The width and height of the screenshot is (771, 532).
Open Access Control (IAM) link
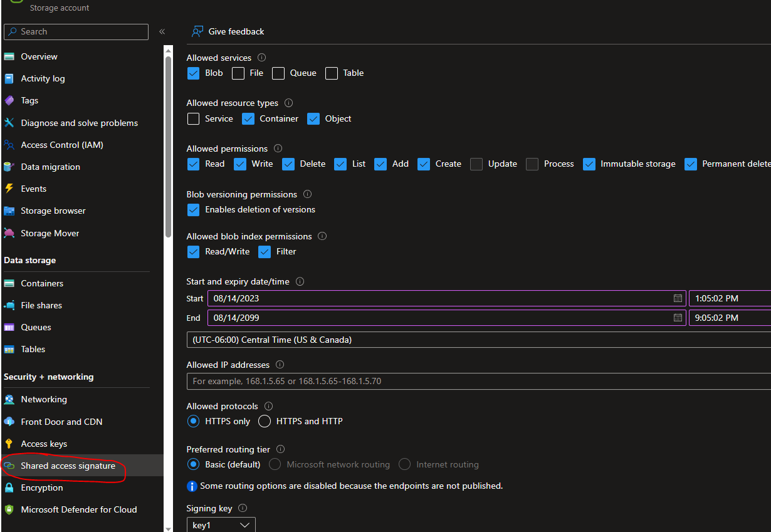pos(62,145)
